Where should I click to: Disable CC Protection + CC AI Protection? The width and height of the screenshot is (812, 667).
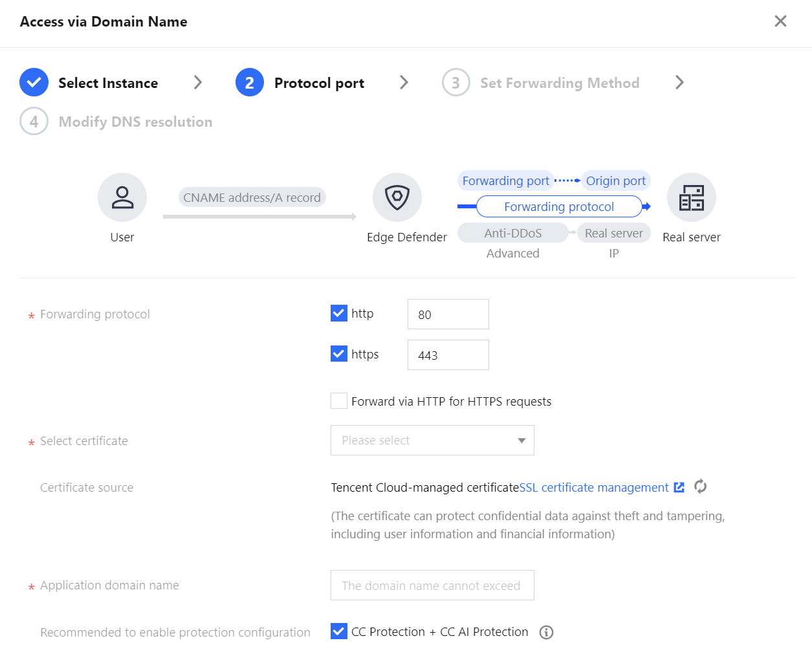(x=339, y=631)
